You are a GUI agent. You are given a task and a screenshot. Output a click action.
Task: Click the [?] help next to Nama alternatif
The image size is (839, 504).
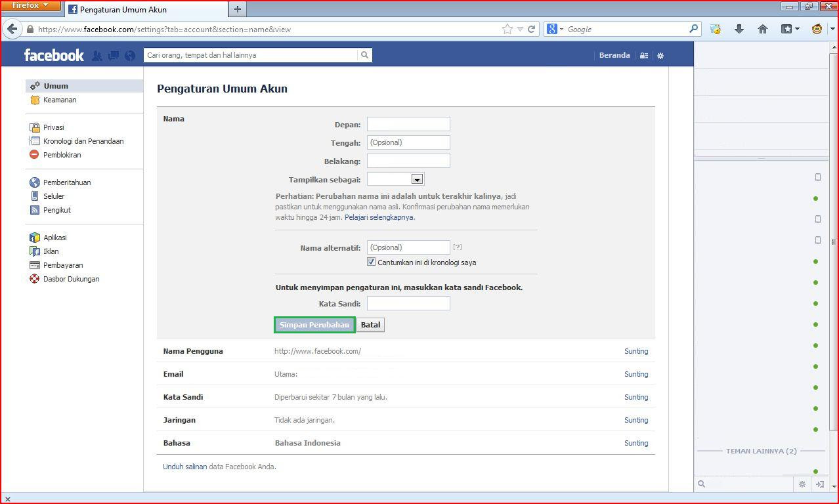click(458, 247)
